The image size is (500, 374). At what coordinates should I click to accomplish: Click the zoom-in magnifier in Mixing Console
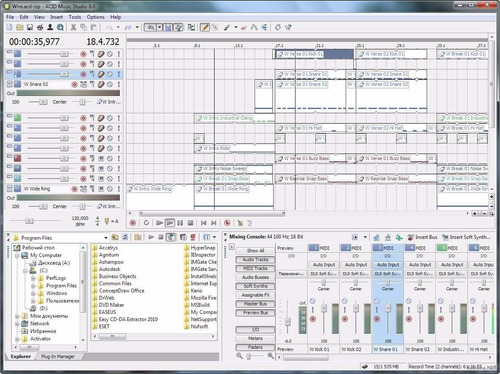click(270, 356)
